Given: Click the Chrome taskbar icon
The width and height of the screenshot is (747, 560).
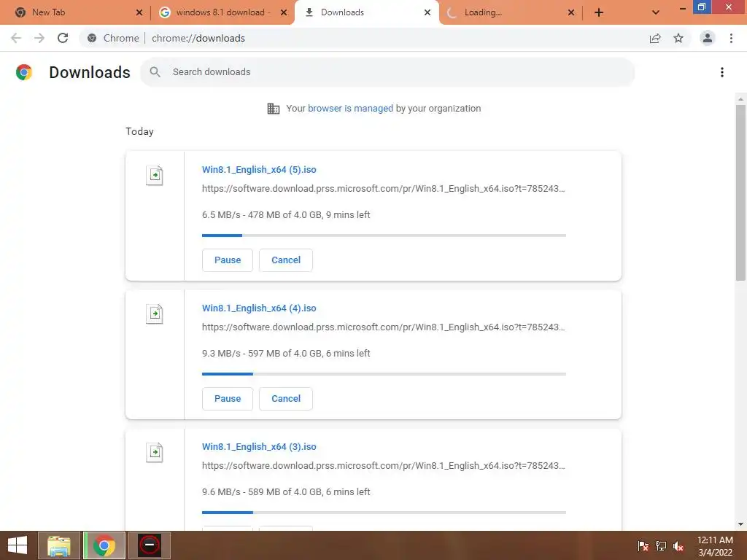Looking at the screenshot, I should pyautogui.click(x=104, y=545).
